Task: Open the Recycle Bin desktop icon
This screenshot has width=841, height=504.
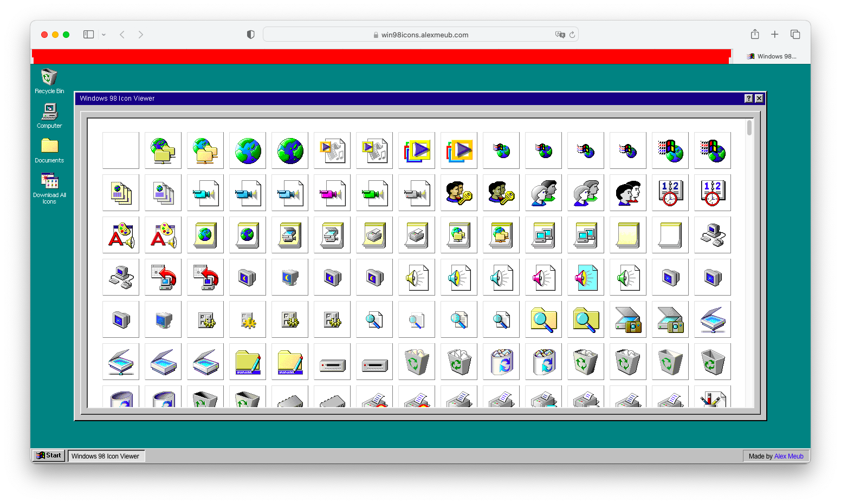Action: tap(49, 81)
